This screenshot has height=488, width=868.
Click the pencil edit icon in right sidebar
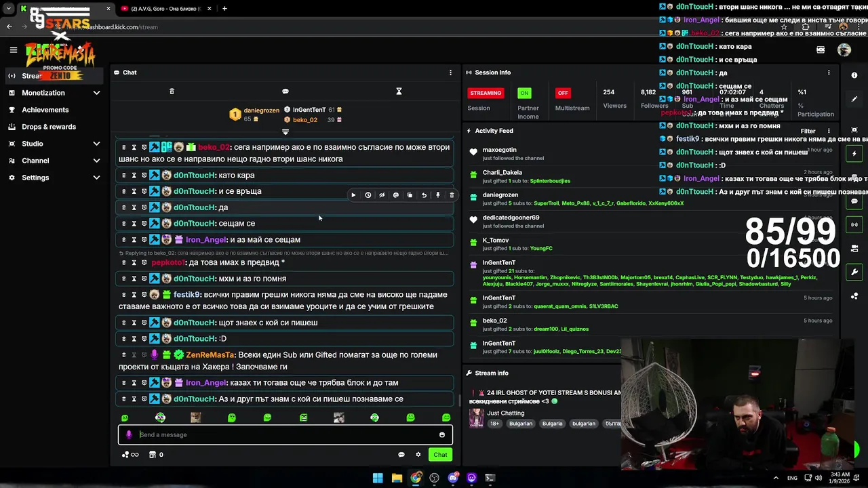pos(854,99)
